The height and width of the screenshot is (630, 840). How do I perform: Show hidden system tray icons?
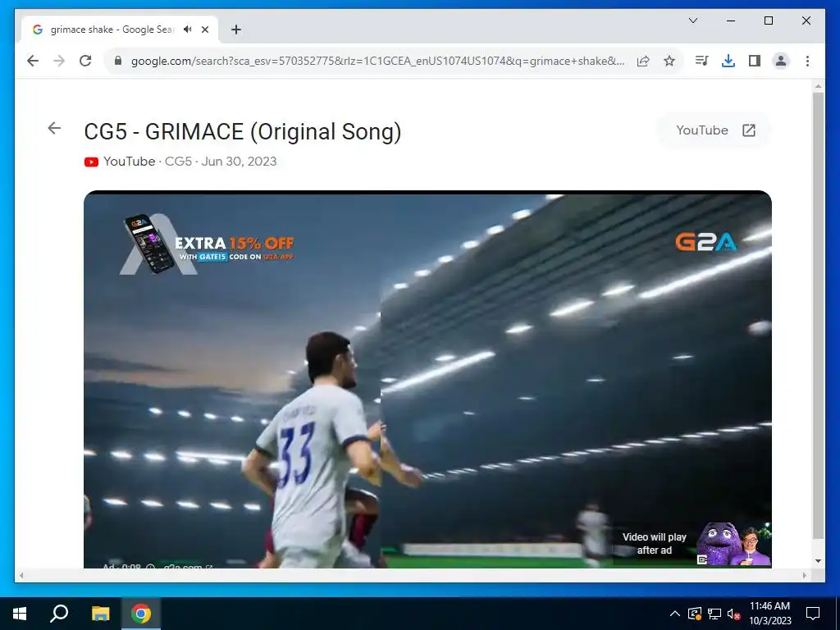675,614
